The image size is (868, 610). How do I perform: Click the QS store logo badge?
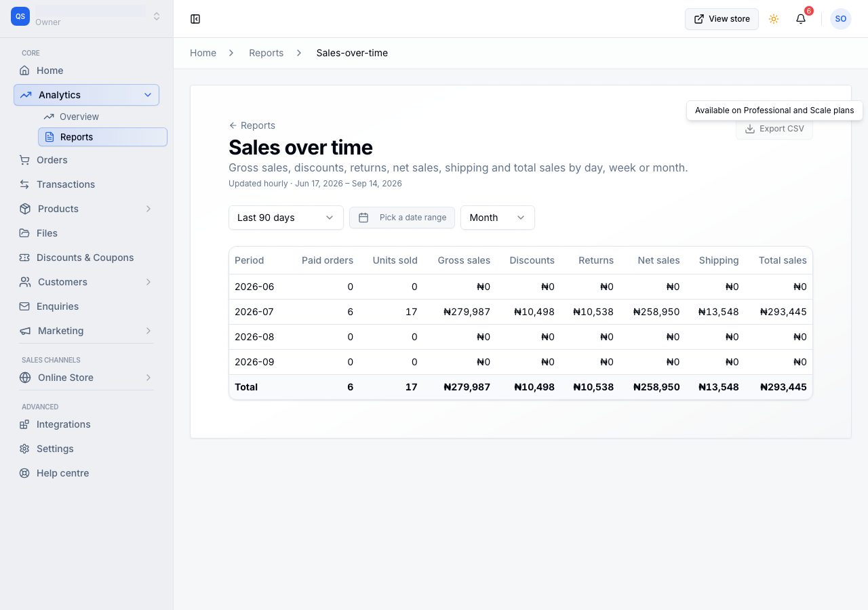(x=20, y=16)
